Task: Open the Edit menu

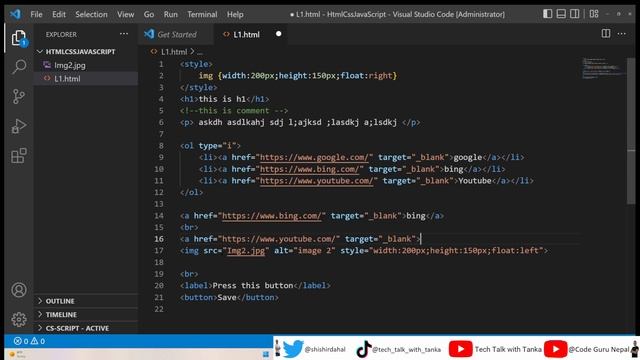Action: pyautogui.click(x=59, y=14)
